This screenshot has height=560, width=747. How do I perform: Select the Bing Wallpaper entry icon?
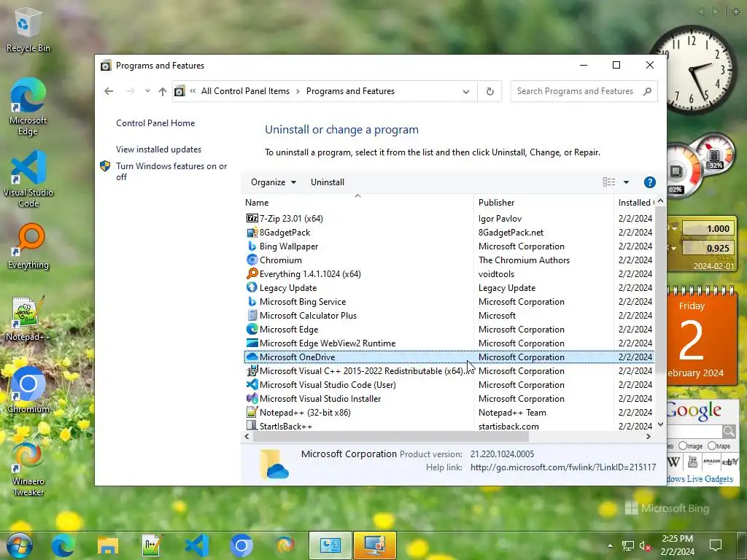pos(252,246)
